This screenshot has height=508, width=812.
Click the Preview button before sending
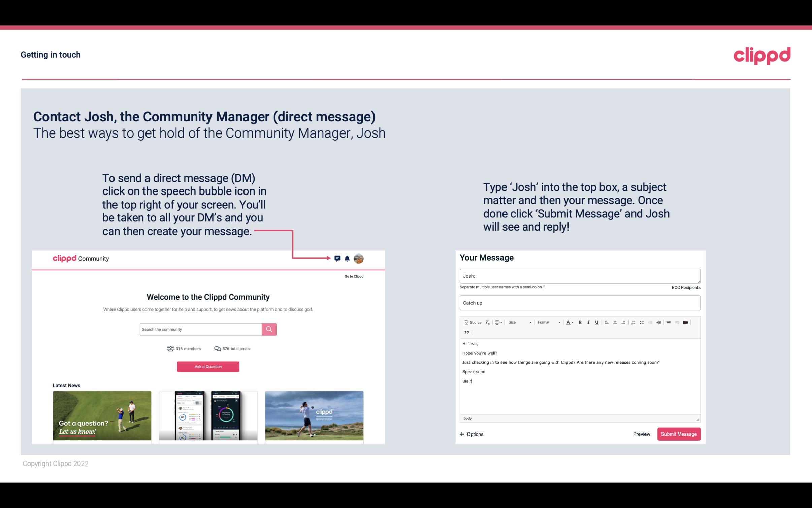pos(641,434)
